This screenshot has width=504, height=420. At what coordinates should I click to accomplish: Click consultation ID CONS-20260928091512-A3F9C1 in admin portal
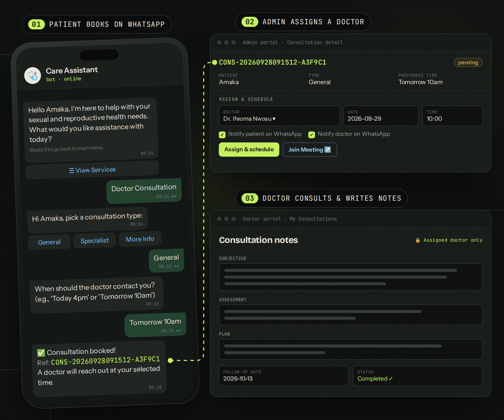[272, 62]
